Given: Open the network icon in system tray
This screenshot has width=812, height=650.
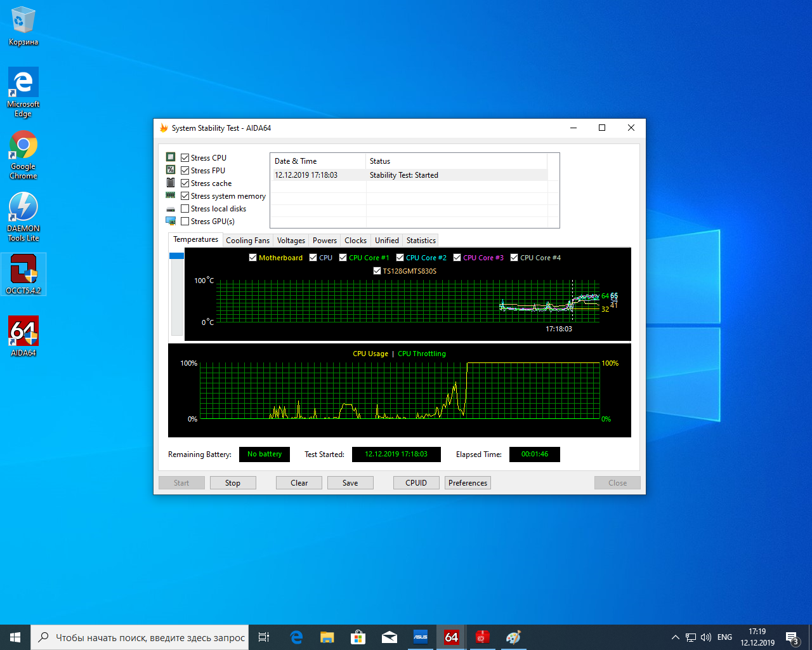Looking at the screenshot, I should (691, 637).
